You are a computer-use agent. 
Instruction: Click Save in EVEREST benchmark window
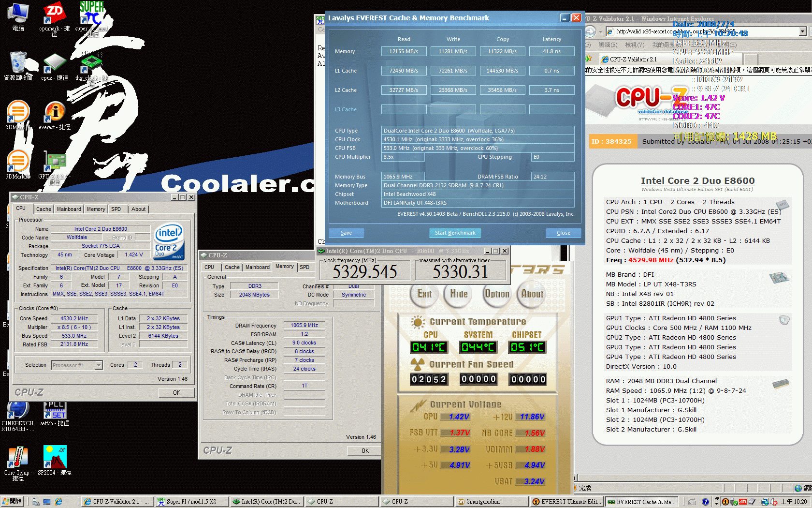tap(346, 233)
